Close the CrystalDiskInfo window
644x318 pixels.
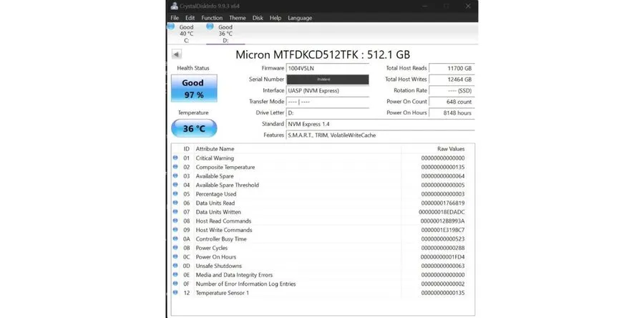(468, 6)
